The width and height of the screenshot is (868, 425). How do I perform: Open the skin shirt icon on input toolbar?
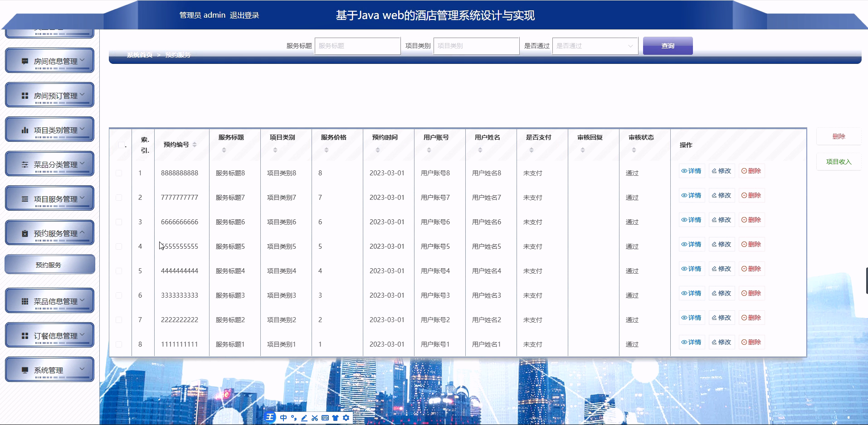pos(336,418)
